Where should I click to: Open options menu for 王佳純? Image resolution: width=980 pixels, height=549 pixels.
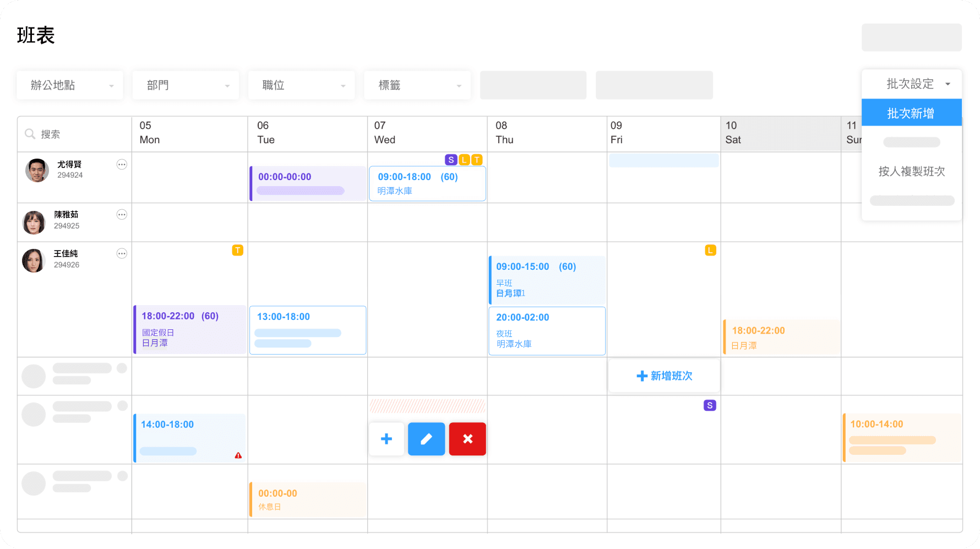click(x=122, y=253)
